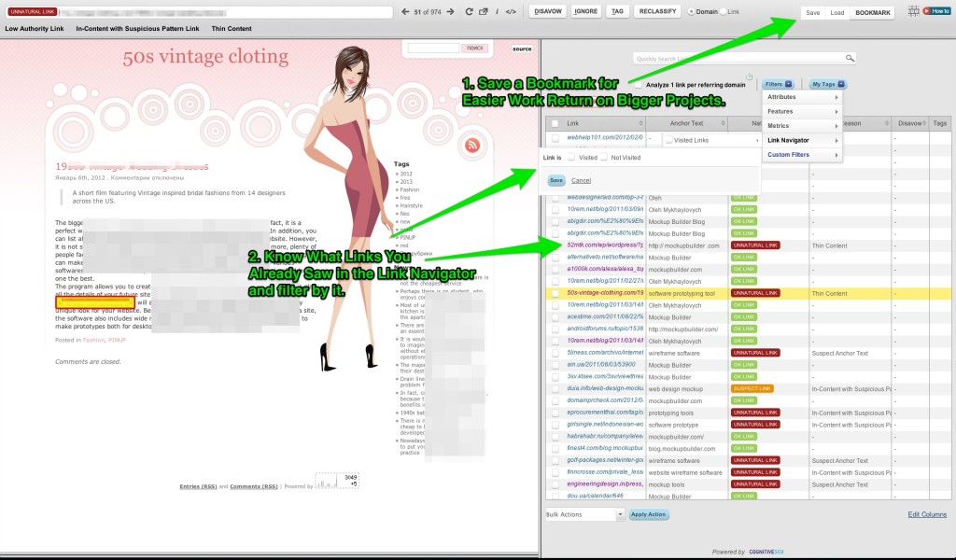Open the Bulk Actions dropdown
This screenshot has height=560, width=956.
[x=584, y=514]
